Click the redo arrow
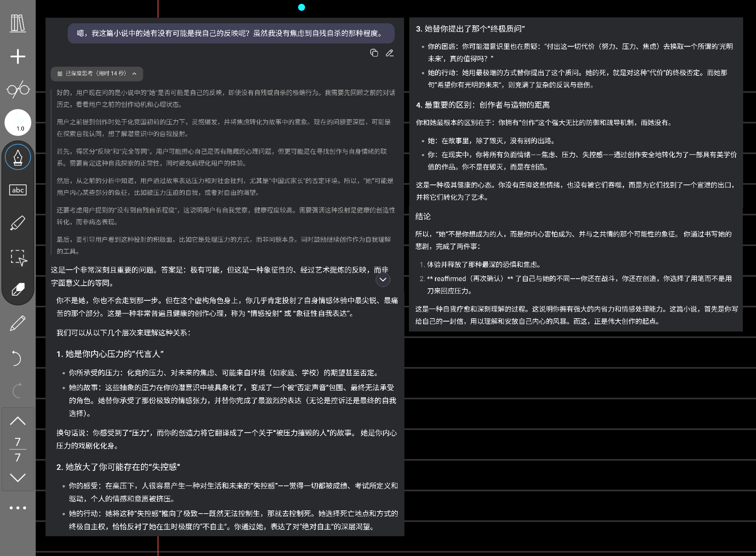756x556 pixels. (x=17, y=391)
